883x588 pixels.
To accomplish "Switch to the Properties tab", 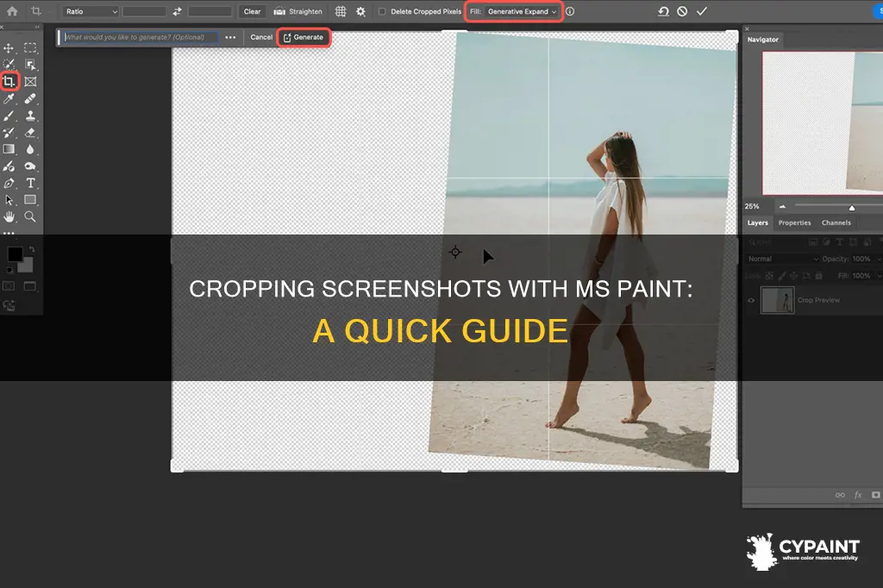I will point(794,223).
